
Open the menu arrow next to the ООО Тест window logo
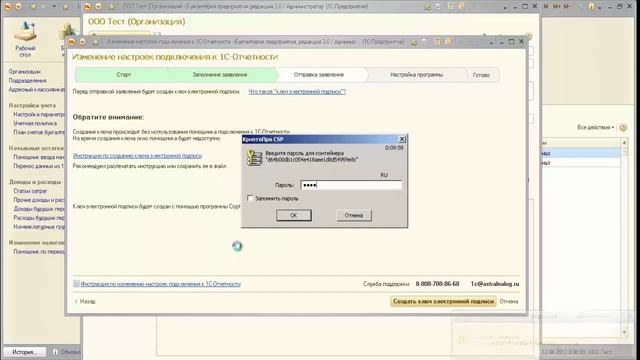click(98, 7)
